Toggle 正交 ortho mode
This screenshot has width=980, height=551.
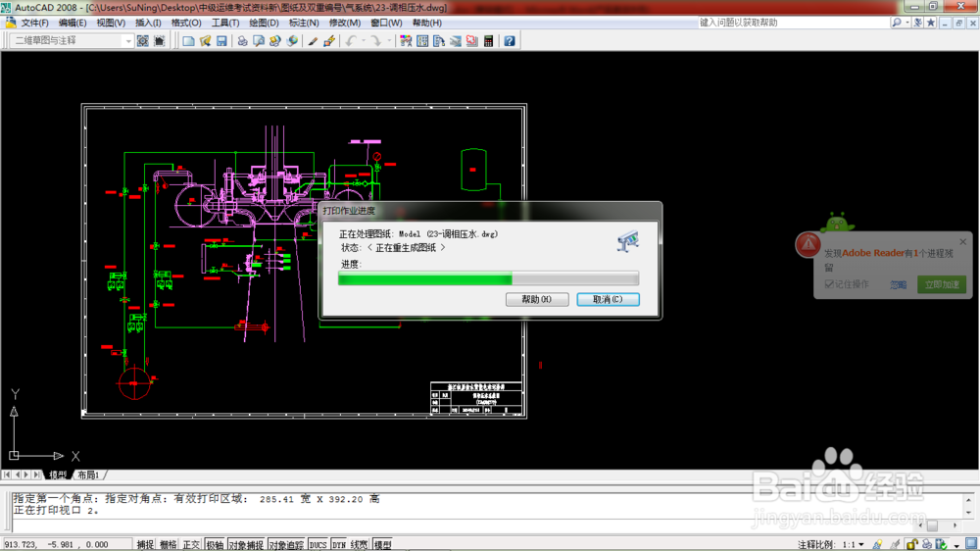[191, 545]
